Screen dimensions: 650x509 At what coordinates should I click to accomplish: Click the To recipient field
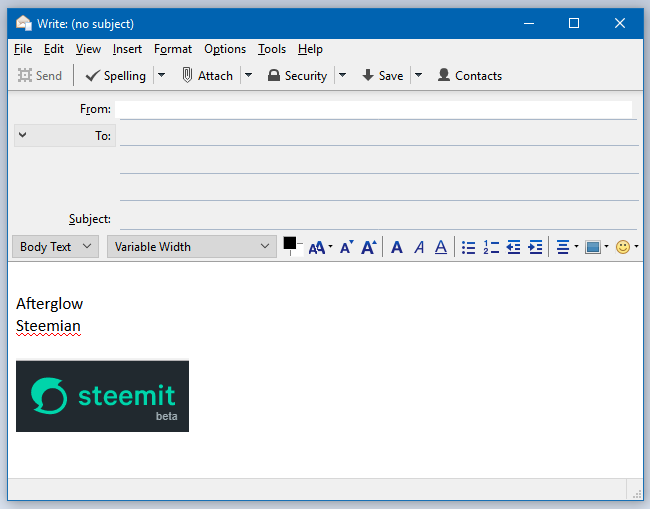(x=379, y=136)
